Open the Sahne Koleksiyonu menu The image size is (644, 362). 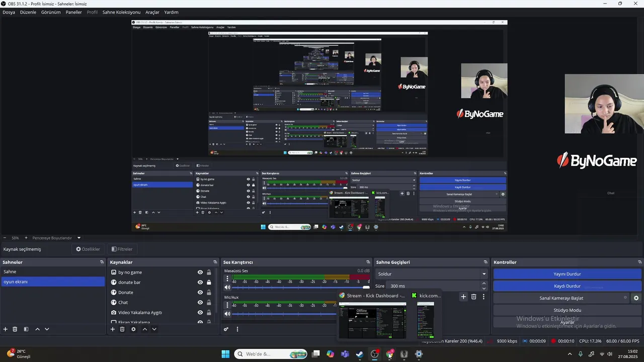pos(121,12)
